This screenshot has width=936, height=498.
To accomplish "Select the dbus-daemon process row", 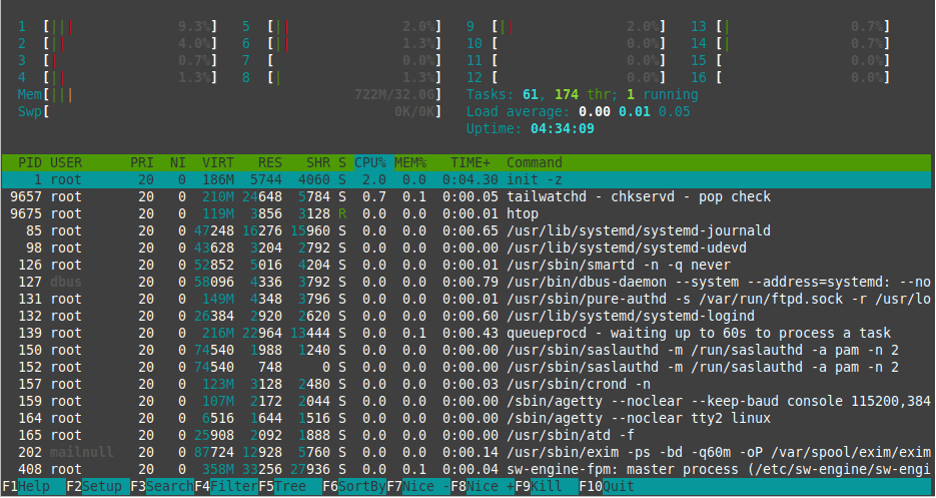I will (x=466, y=282).
